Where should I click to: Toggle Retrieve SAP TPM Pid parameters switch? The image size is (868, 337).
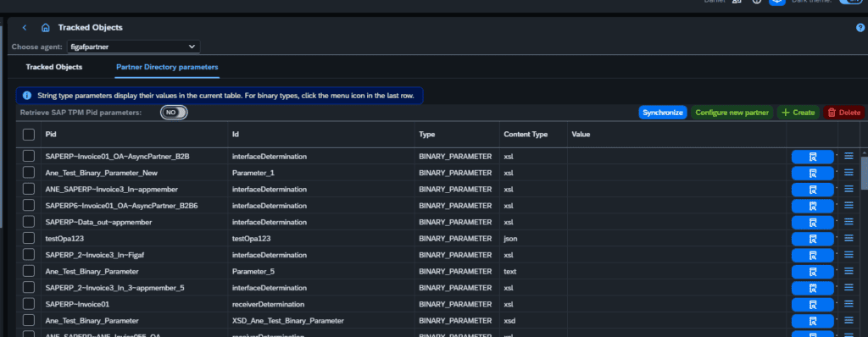[174, 113]
